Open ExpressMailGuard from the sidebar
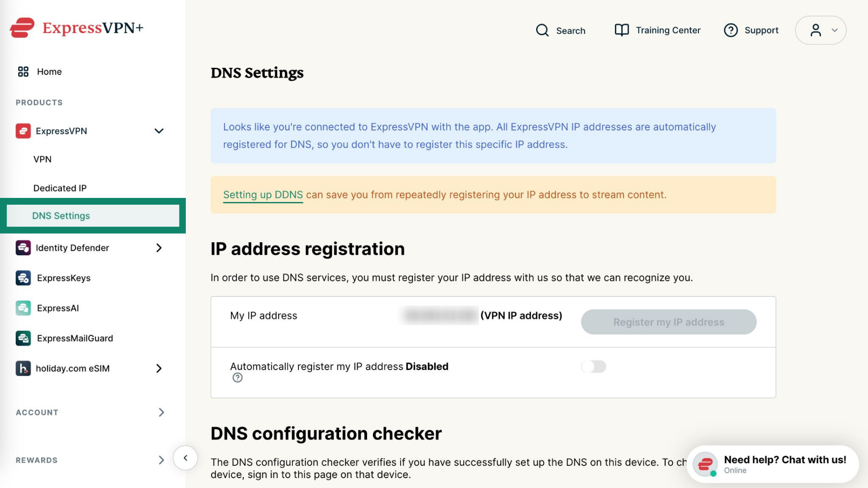The image size is (868, 488). (75, 338)
